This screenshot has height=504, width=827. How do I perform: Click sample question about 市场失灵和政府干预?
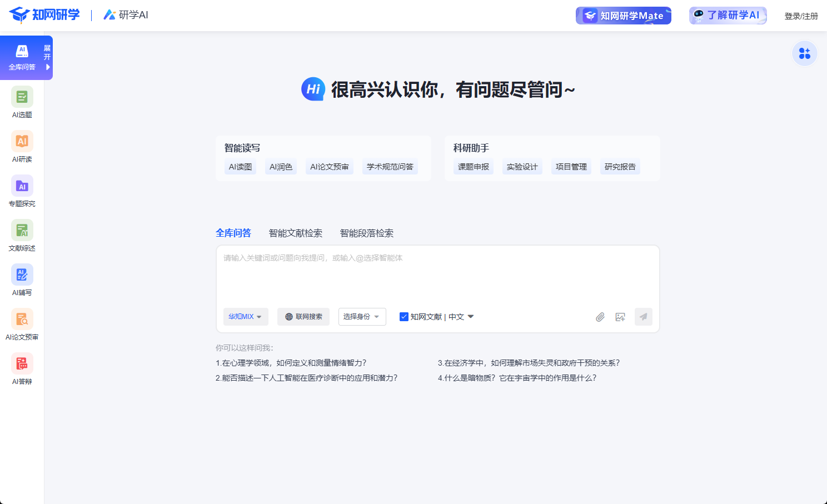(529, 363)
